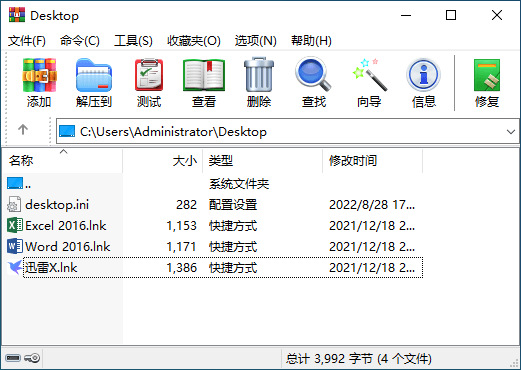Select the Word 2016.lnk file name

[68, 247]
